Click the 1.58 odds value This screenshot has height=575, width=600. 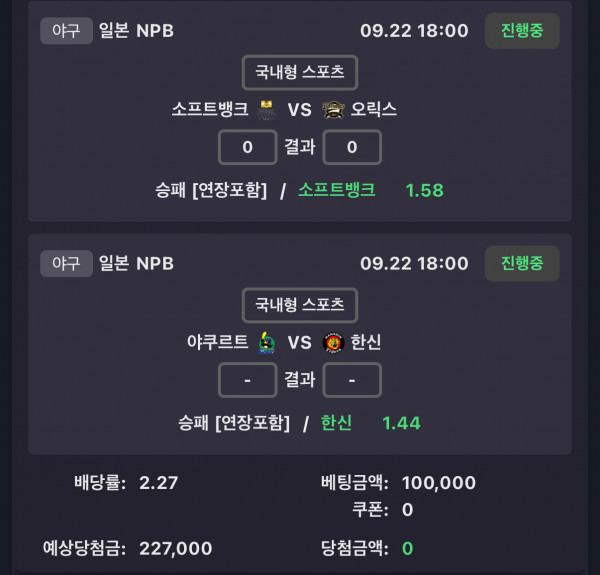(x=424, y=190)
